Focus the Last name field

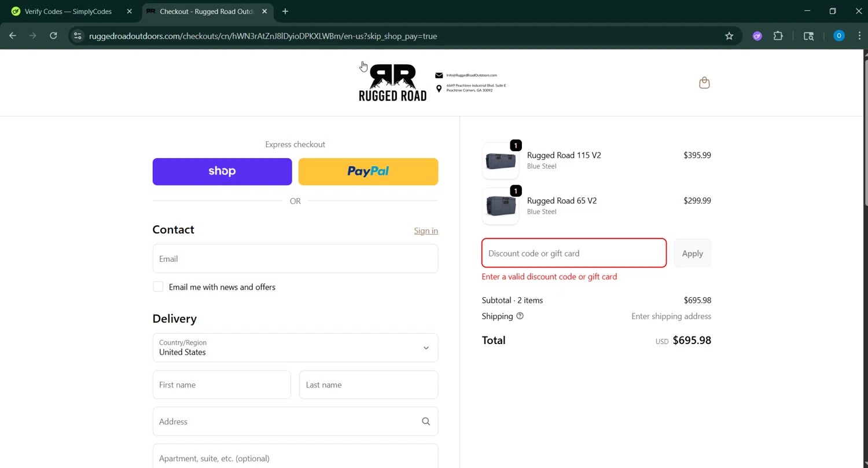369,385
